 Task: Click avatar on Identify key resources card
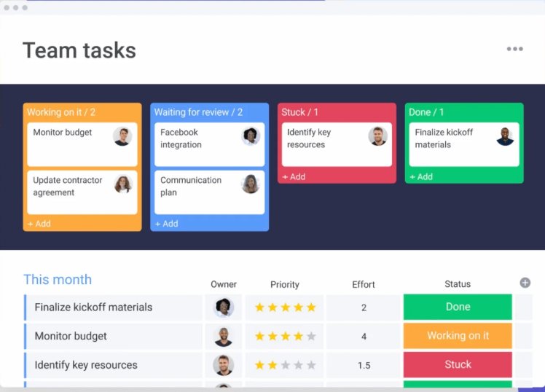(378, 136)
